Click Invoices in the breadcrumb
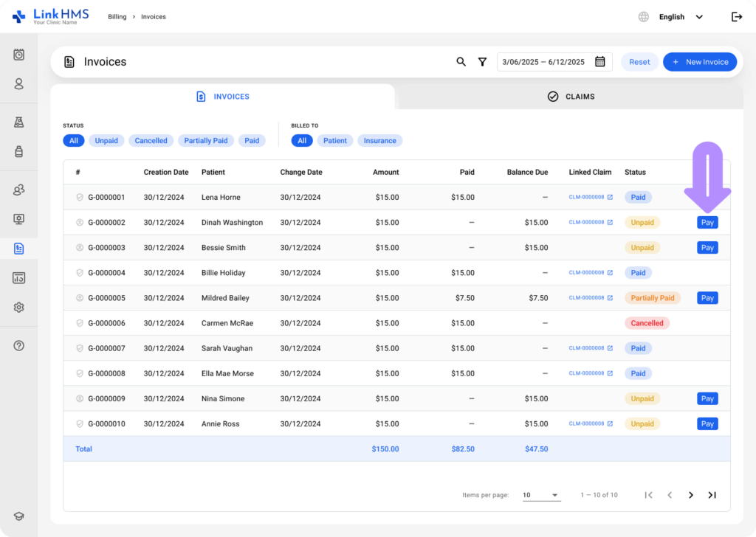756x537 pixels. tap(154, 17)
